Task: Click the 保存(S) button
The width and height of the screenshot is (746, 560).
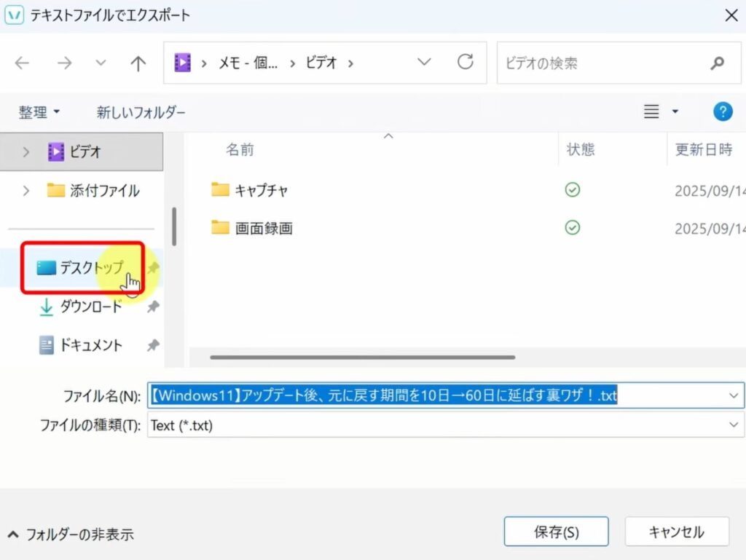Action: click(556, 532)
